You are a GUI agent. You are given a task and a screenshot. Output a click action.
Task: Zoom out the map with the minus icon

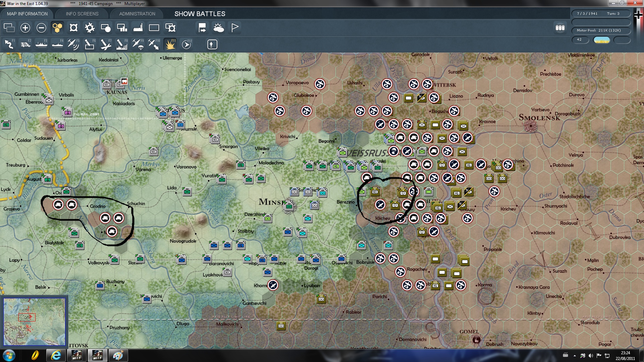[41, 28]
